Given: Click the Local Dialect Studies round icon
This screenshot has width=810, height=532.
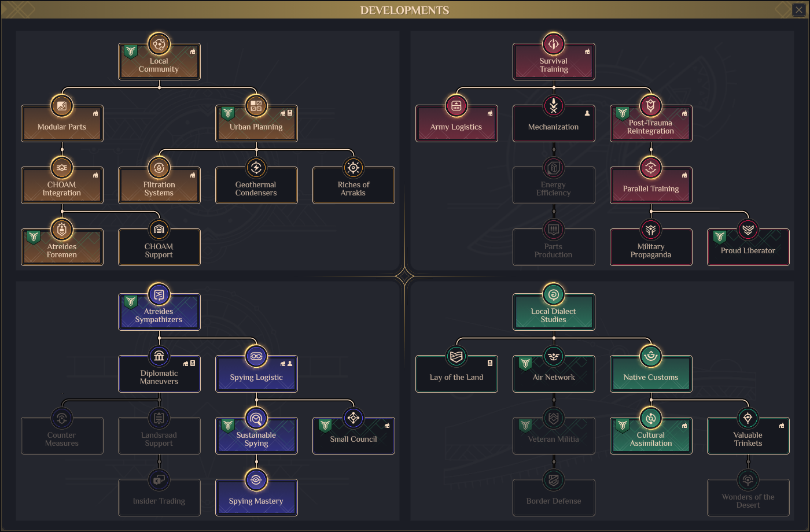Looking at the screenshot, I should click(554, 294).
